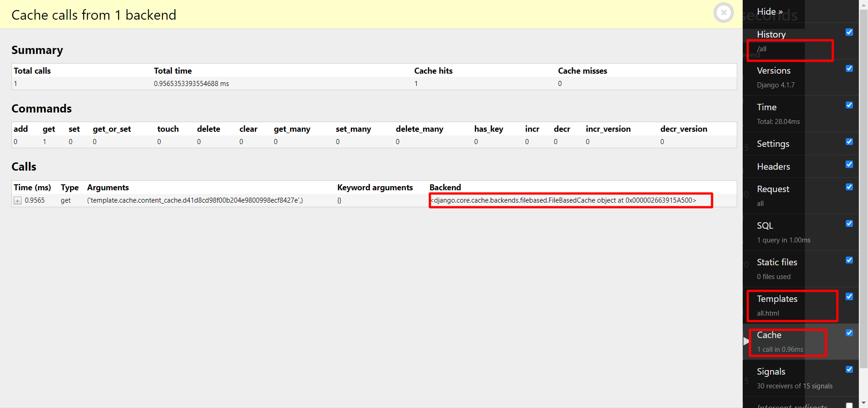Viewport: 868px width, 408px height.
Task: Open the Versions panel
Action: (773, 70)
